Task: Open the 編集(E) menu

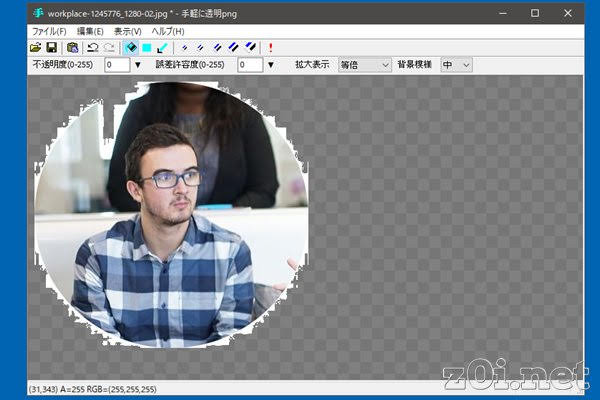Action: [90, 31]
